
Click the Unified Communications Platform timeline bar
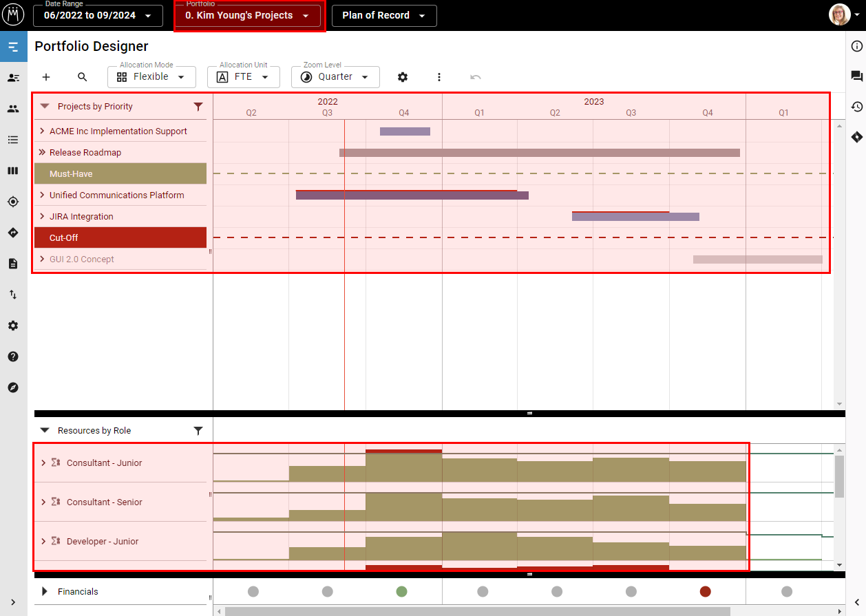coord(412,195)
